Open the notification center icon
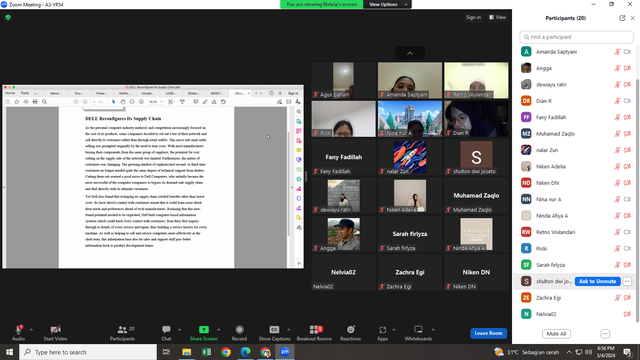 (627, 352)
